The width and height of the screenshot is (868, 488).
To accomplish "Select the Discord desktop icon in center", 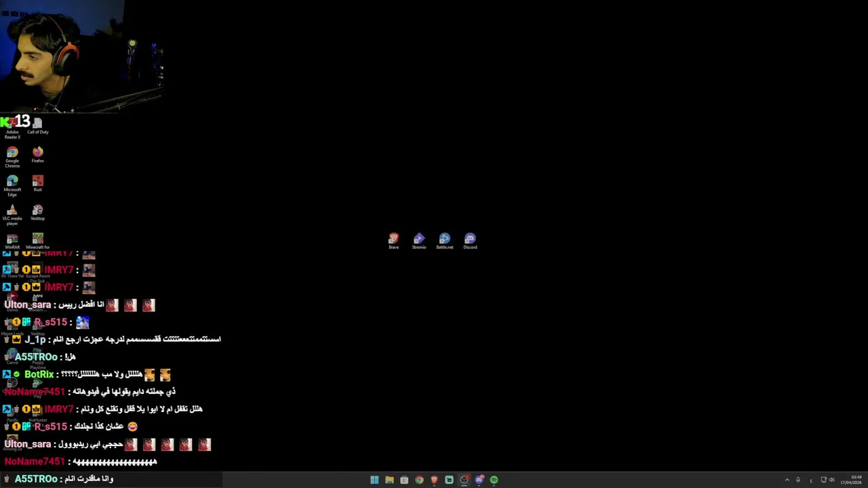I will (470, 241).
